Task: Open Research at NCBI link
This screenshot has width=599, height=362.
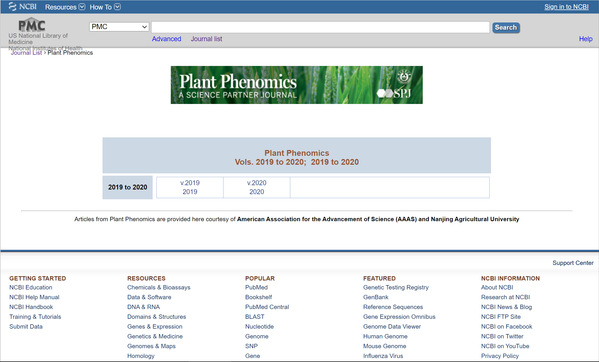Action: point(505,297)
